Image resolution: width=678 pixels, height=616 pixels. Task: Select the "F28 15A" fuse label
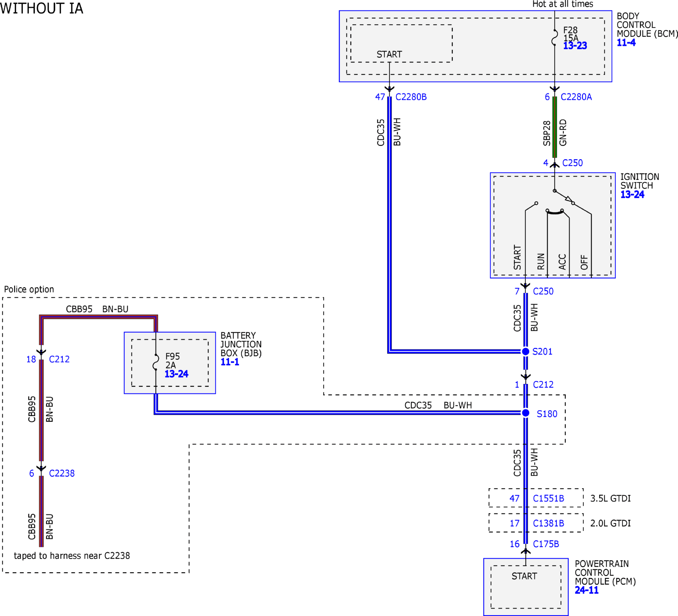point(571,34)
